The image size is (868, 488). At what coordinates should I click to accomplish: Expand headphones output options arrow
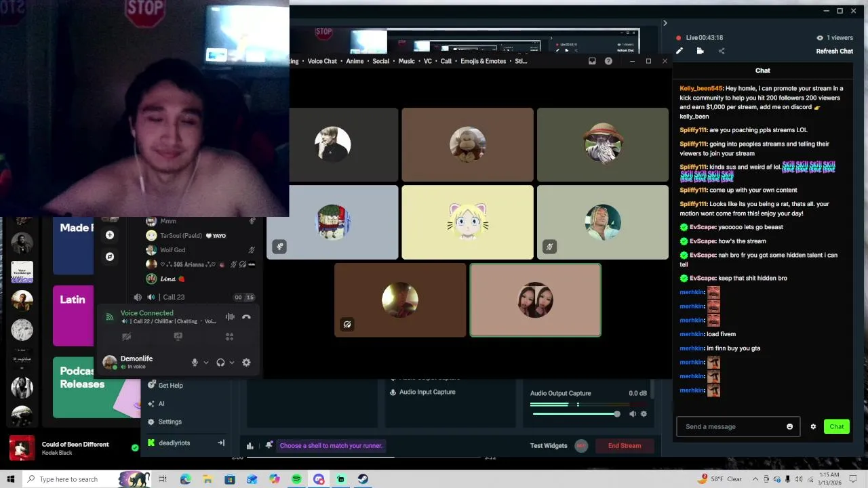tap(232, 363)
